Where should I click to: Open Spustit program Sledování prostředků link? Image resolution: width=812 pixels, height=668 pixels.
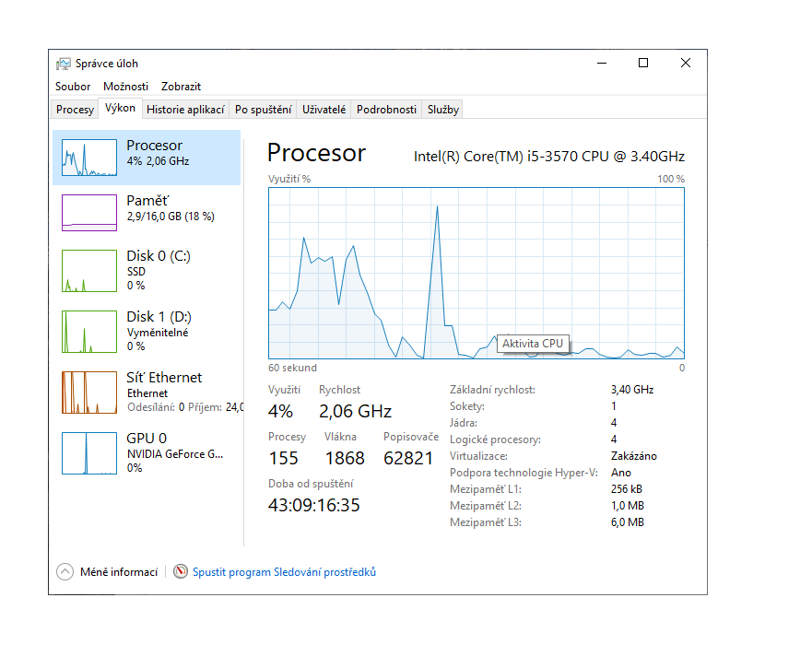(284, 571)
